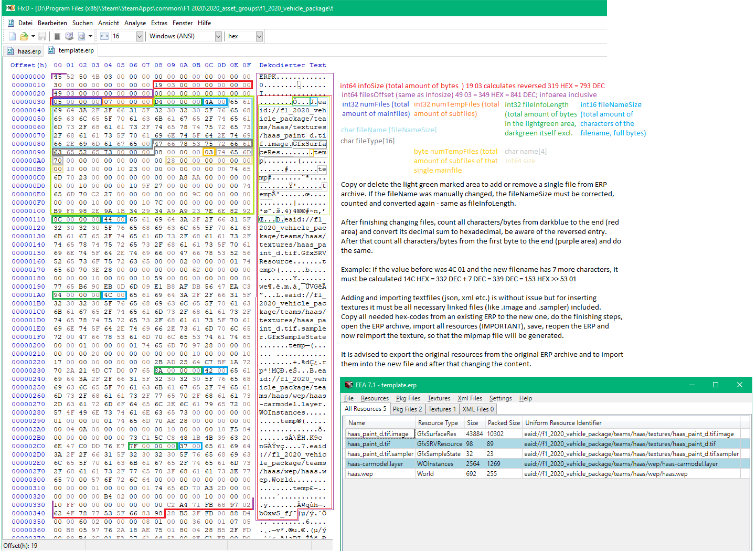Open the Analyse menu
The width and height of the screenshot is (756, 551).
click(135, 23)
